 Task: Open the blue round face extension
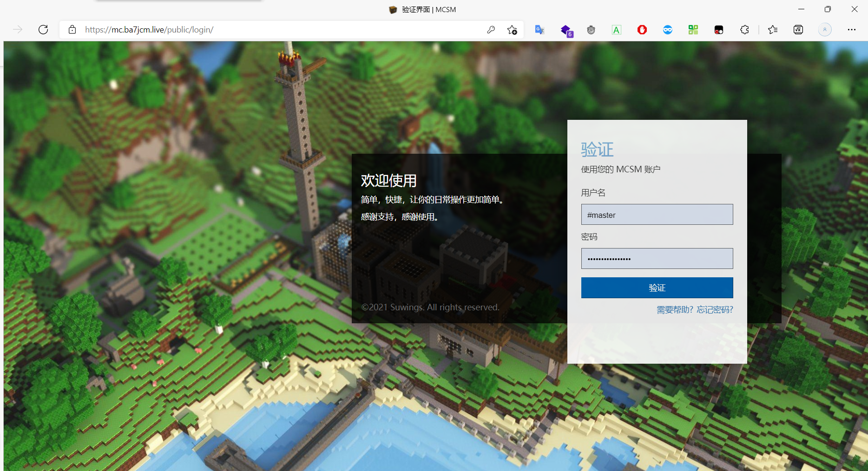click(x=668, y=30)
